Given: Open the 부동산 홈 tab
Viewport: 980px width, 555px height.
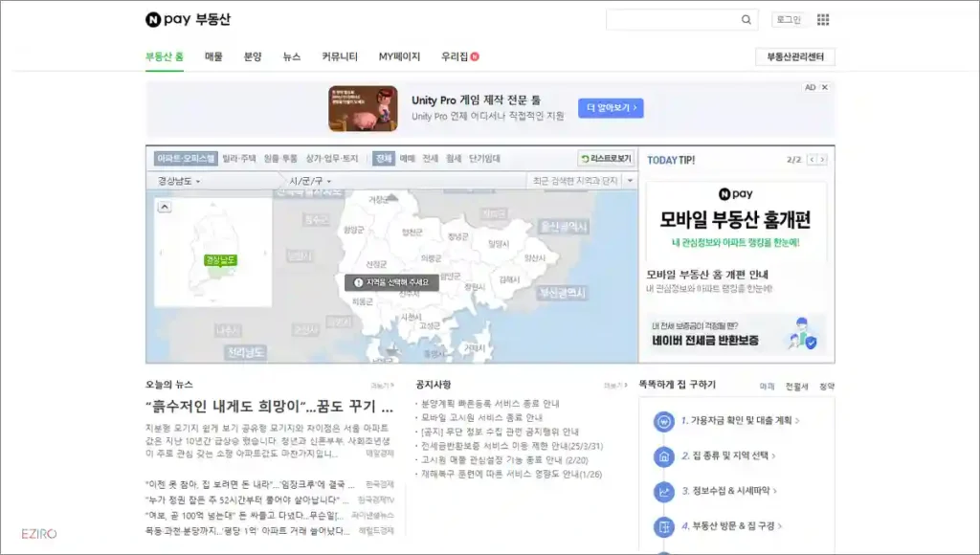Looking at the screenshot, I should click(165, 56).
